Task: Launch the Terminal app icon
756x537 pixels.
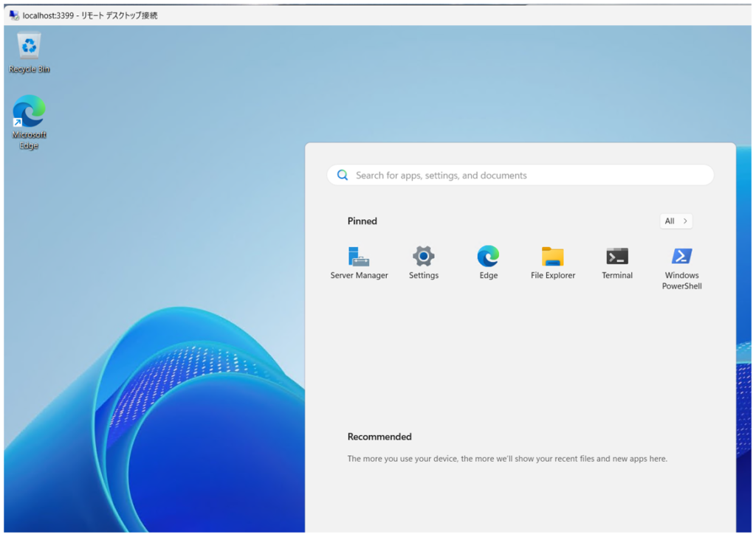Action: tap(617, 257)
